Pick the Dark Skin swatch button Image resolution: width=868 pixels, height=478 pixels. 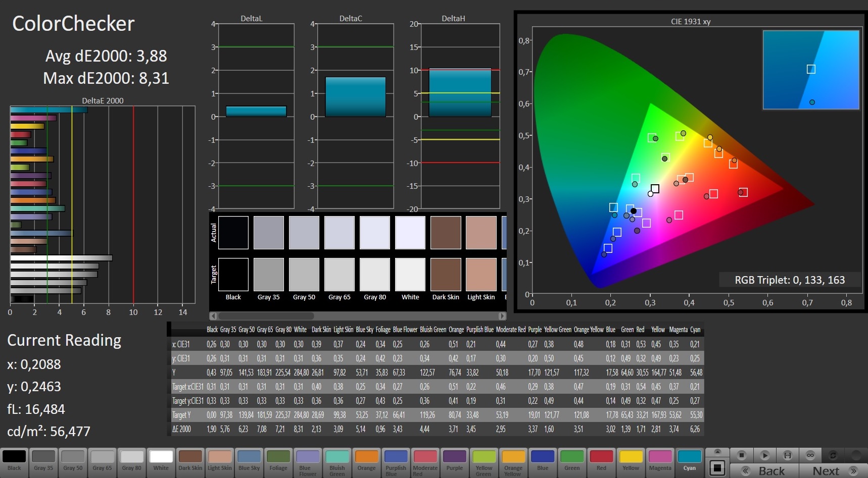coord(190,462)
